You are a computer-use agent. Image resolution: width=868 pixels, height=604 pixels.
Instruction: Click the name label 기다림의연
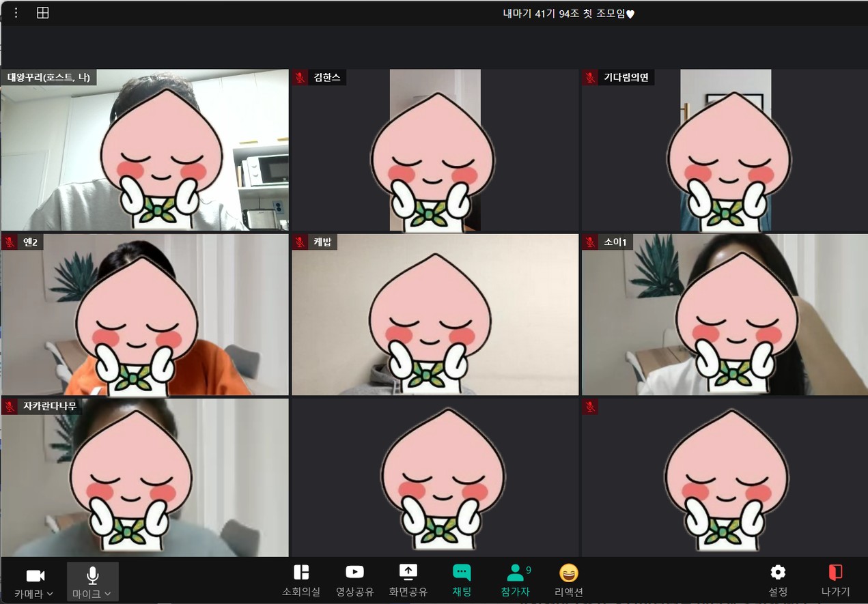pos(626,77)
